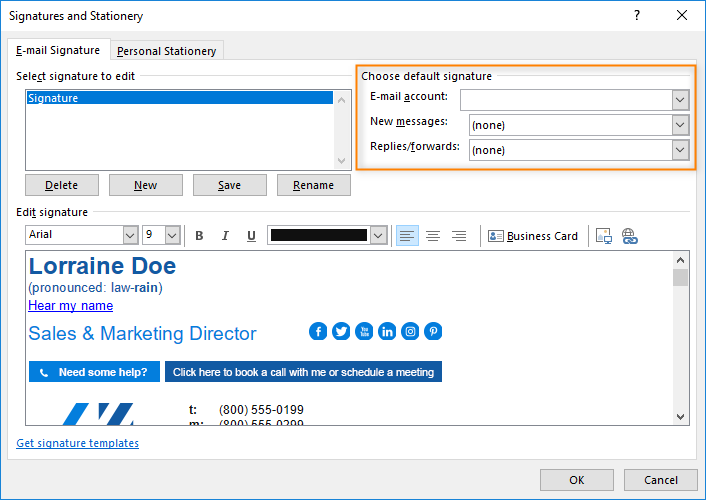Toggle bold formatting in signature editor

point(199,236)
